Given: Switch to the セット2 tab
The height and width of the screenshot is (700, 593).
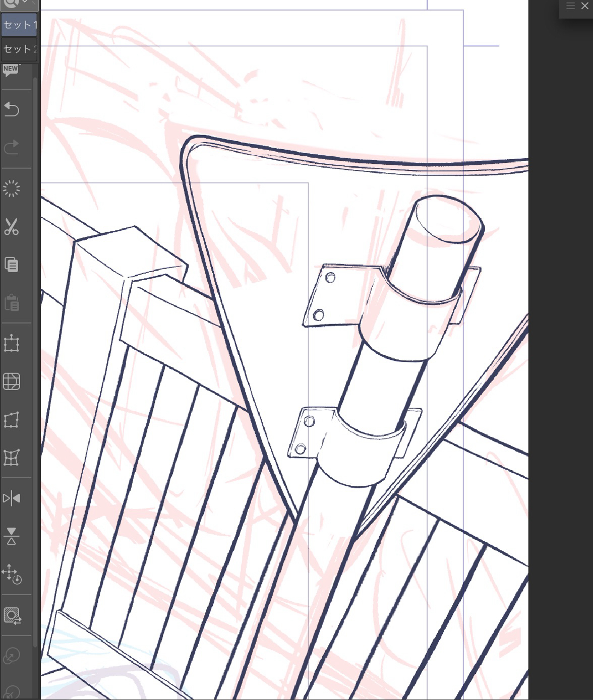Looking at the screenshot, I should pyautogui.click(x=19, y=49).
